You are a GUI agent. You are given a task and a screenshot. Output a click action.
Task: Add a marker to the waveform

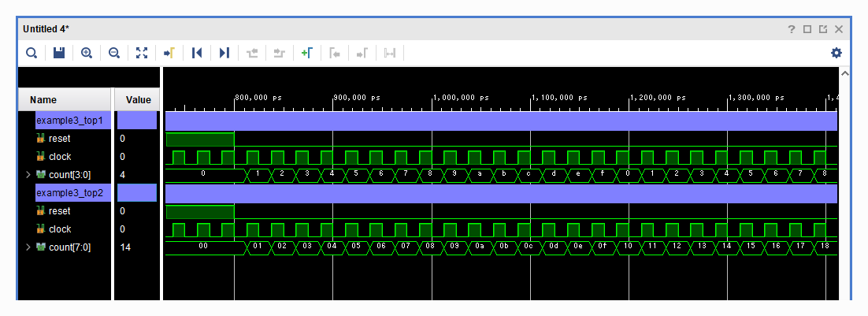click(x=307, y=53)
